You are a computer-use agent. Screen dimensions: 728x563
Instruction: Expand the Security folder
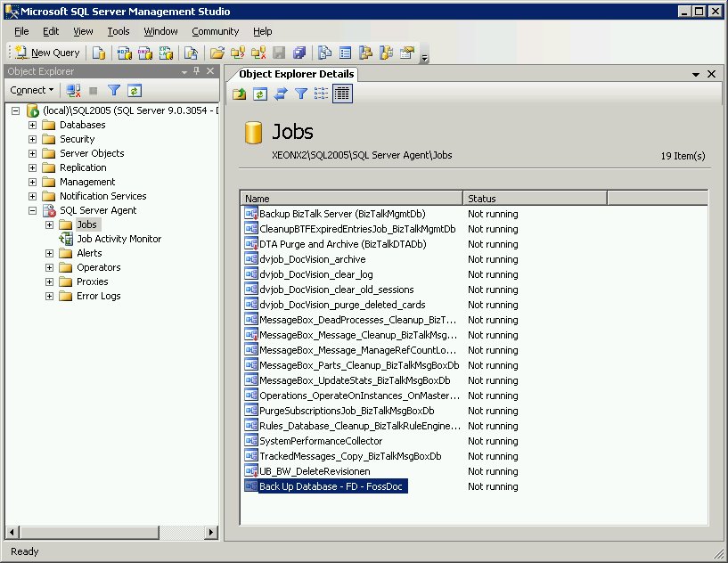tap(32, 139)
